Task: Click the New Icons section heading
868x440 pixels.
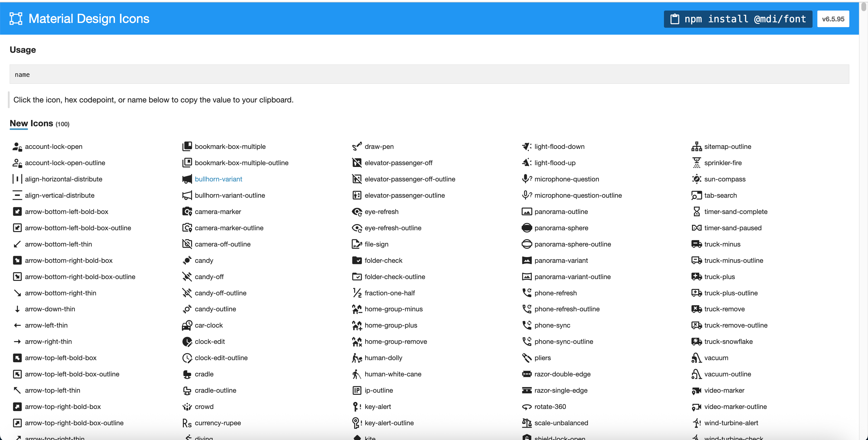Action: 31,123
